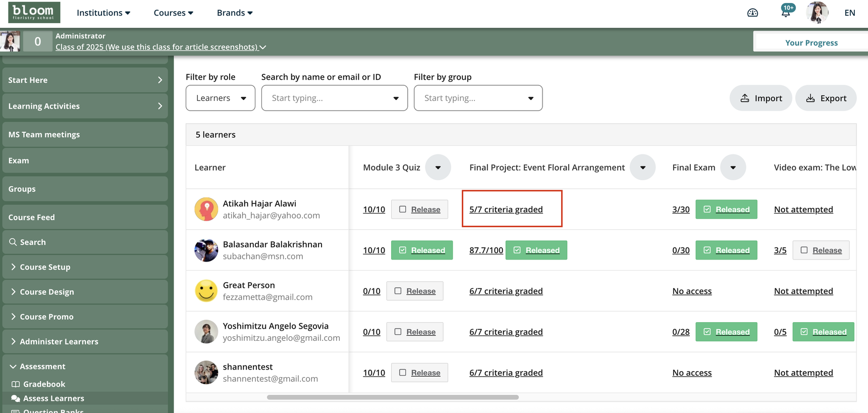Image resolution: width=868 pixels, height=413 pixels.
Task: Open the Institutions menu
Action: click(x=103, y=13)
